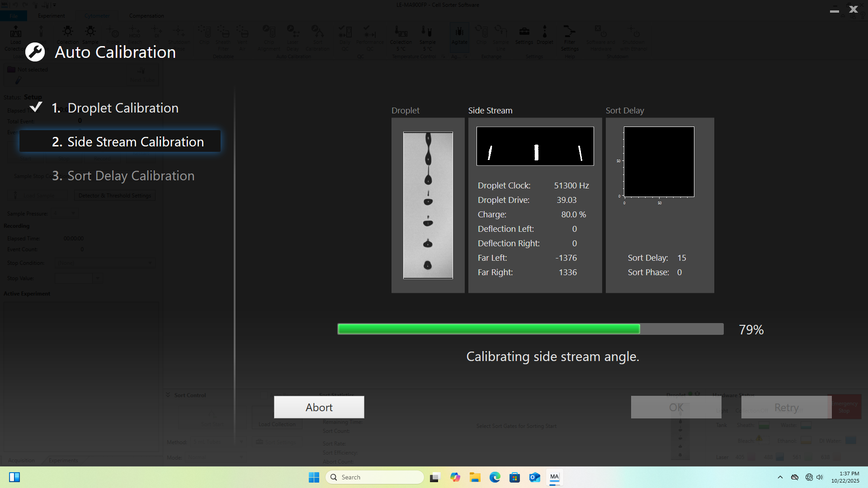Click the Retry button
Viewport: 868px width, 488px height.
pos(786,407)
